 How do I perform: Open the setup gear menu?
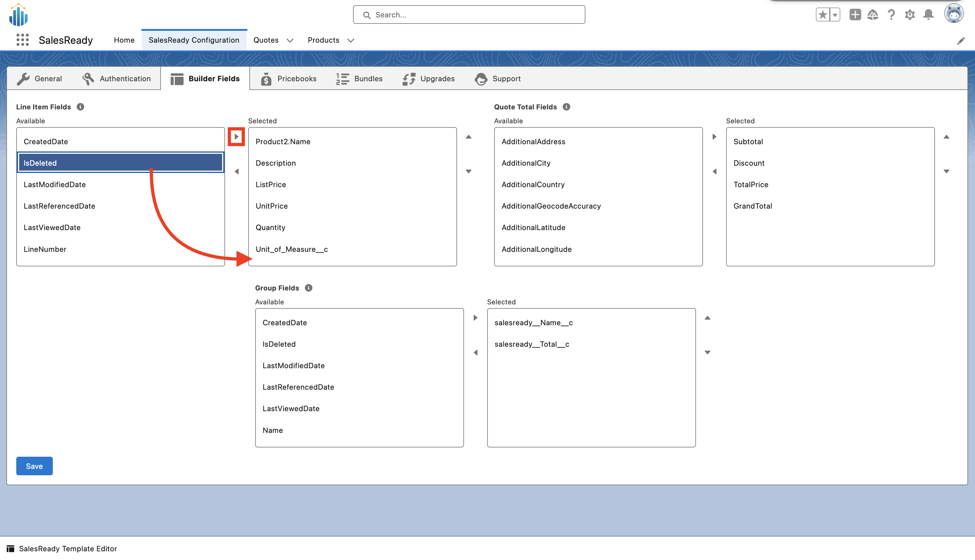click(910, 15)
